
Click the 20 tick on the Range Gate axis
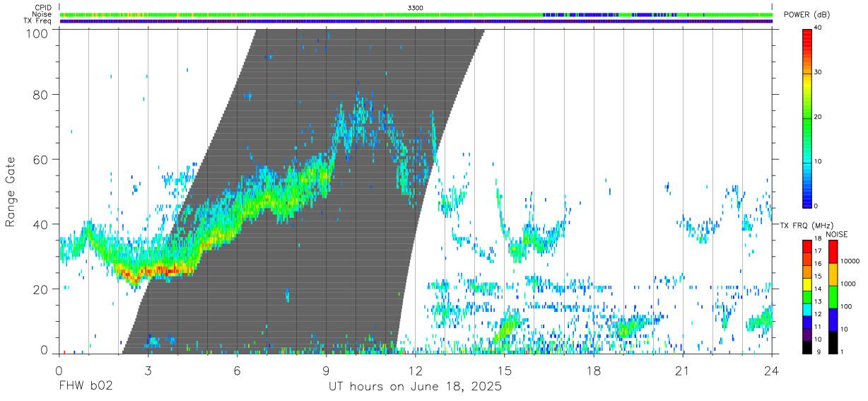(x=40, y=289)
